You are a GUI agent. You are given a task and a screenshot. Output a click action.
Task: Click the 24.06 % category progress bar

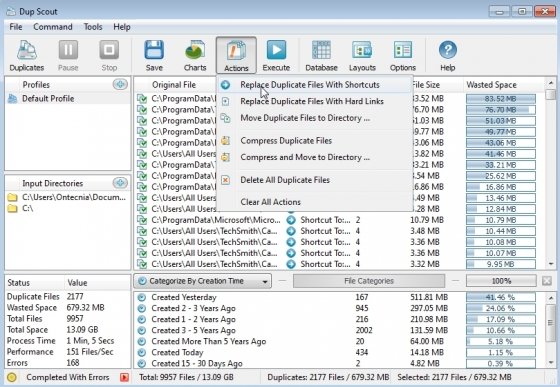point(501,308)
